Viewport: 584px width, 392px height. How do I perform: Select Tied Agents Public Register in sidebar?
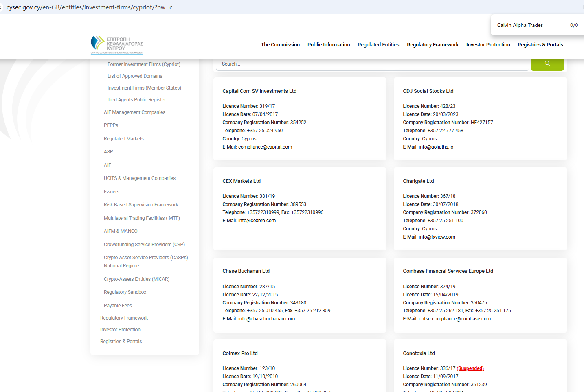(136, 100)
